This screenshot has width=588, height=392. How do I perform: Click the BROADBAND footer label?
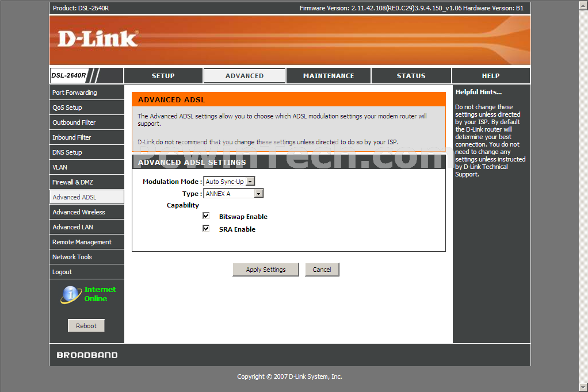pyautogui.click(x=87, y=355)
